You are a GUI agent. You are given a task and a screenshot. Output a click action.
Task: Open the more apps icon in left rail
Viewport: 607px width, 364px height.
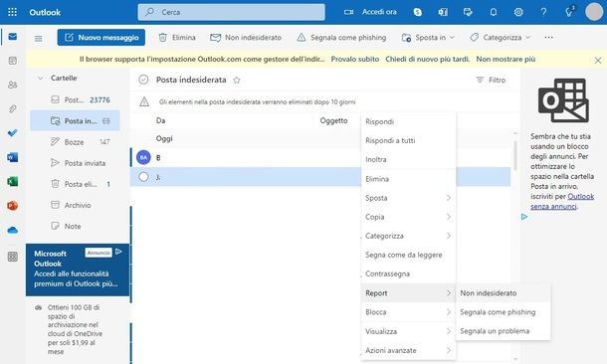(12, 257)
